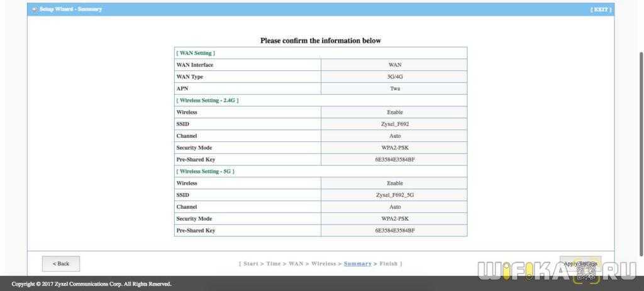This screenshot has height=291, width=644.
Task: Click the 3G/4G WAN Type value
Action: 394,77
